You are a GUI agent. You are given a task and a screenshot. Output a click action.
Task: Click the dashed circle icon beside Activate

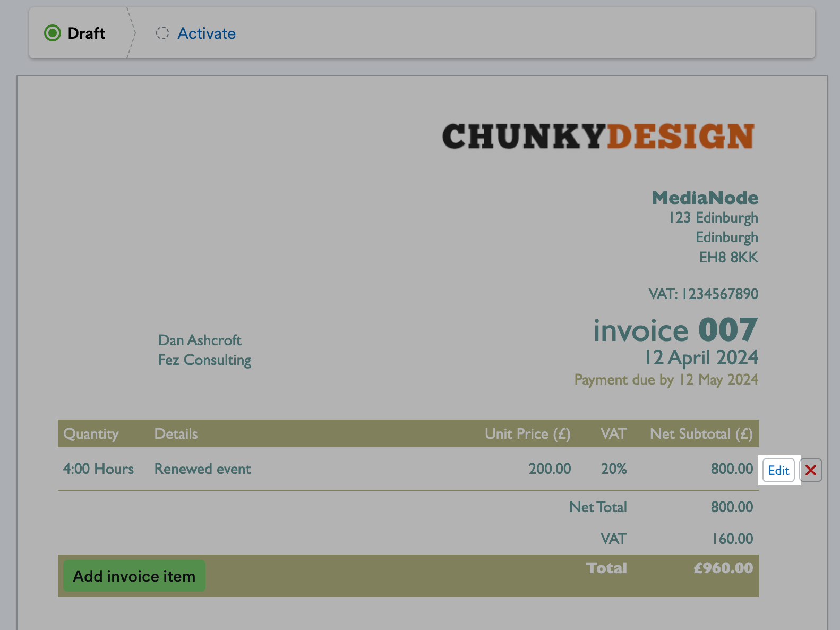click(162, 33)
